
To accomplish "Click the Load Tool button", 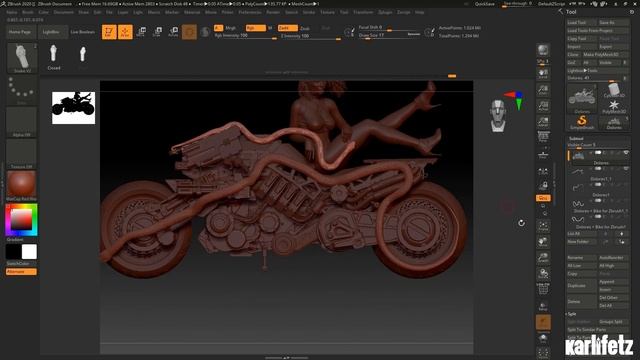I will point(582,23).
